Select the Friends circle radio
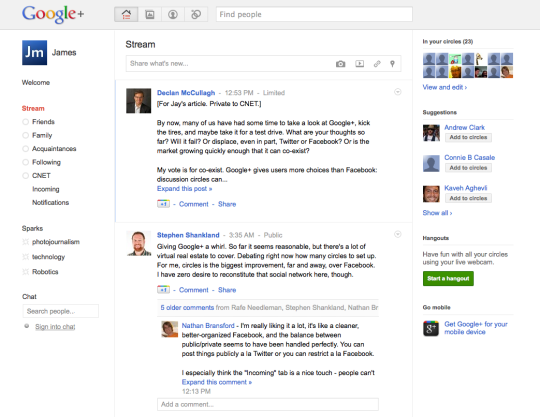The width and height of the screenshot is (540, 417). coord(25,122)
